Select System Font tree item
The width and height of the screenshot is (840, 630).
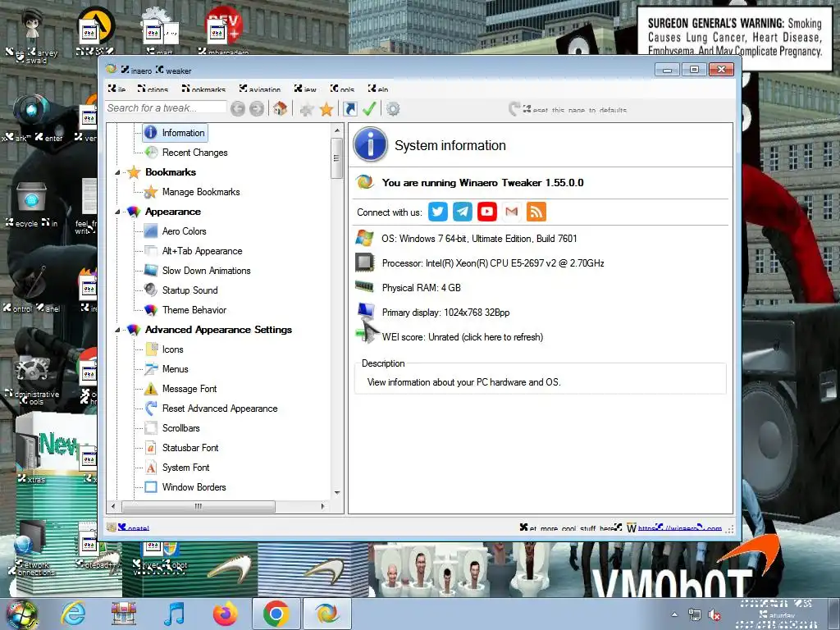pyautogui.click(x=185, y=468)
